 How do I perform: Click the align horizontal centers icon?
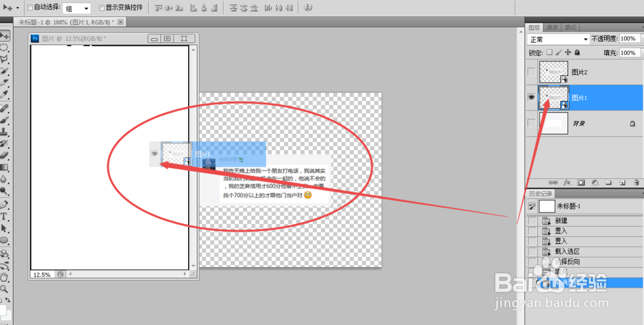[204, 7]
